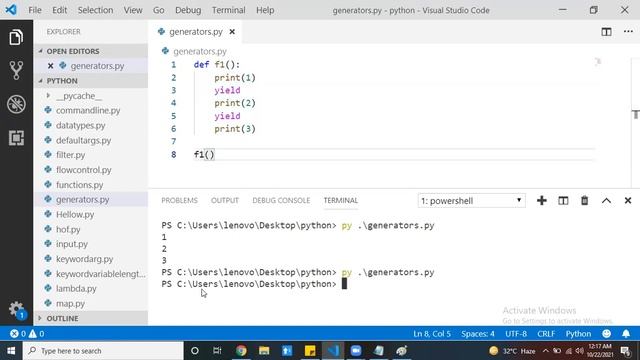Open the Debug menu
Screen dimensions: 640x360
coord(188,10)
